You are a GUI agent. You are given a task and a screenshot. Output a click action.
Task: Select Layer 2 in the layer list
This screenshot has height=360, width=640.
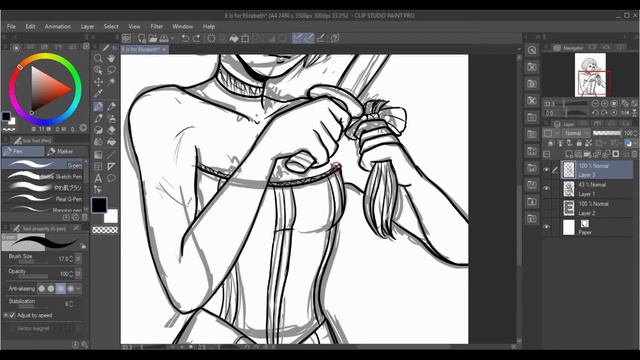596,208
